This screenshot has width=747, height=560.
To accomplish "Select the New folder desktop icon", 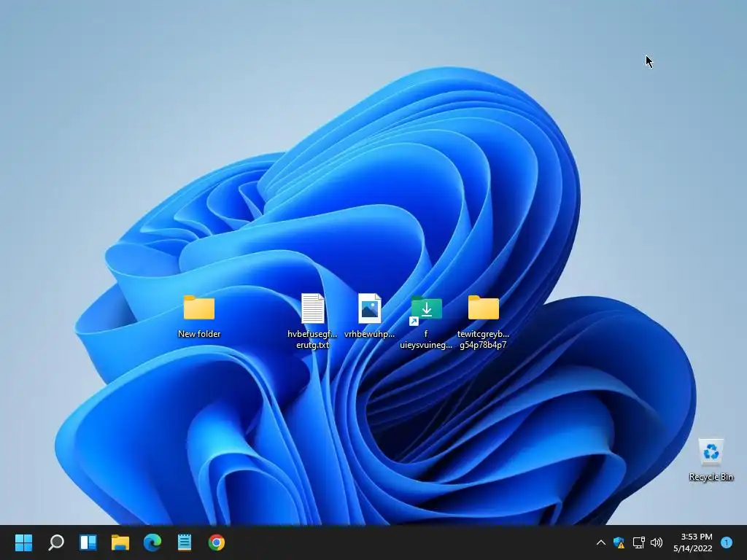I will coord(199,308).
